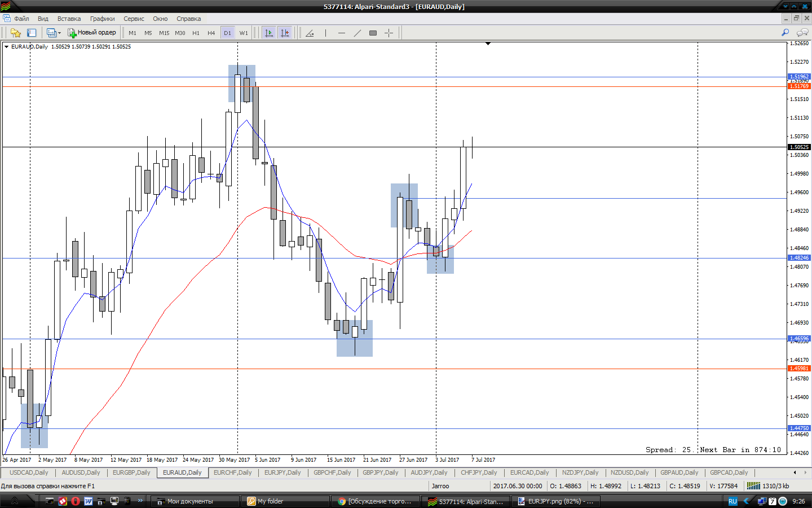
Task: Select the crosshair cursor tool
Action: click(x=389, y=33)
